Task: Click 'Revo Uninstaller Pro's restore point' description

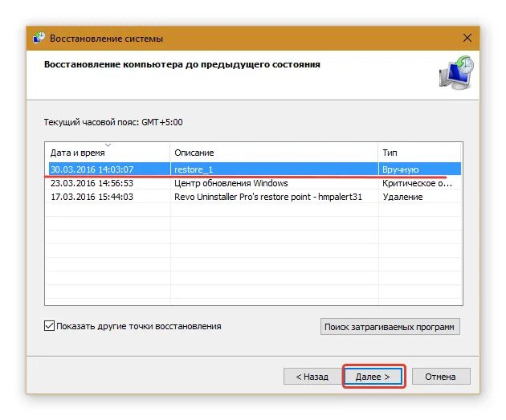Action: tap(268, 197)
